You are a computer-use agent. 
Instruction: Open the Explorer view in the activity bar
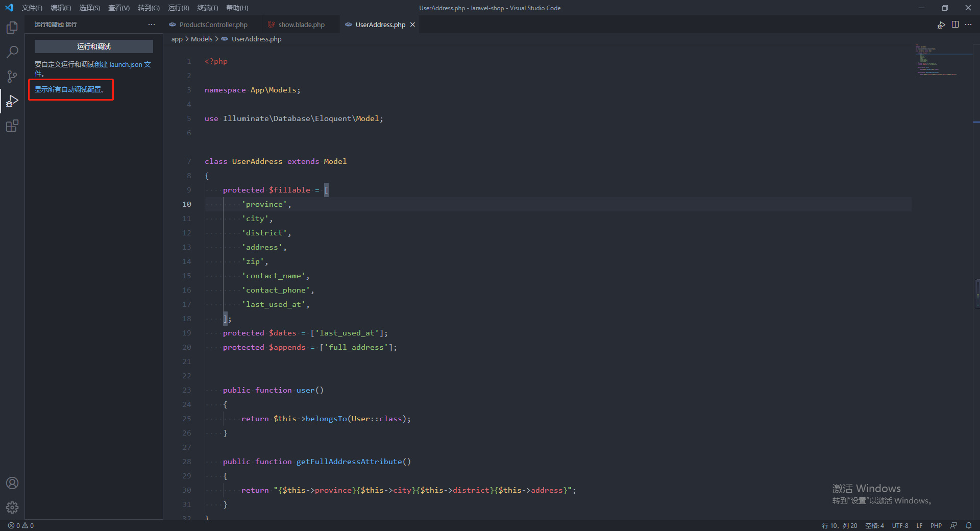(12, 28)
